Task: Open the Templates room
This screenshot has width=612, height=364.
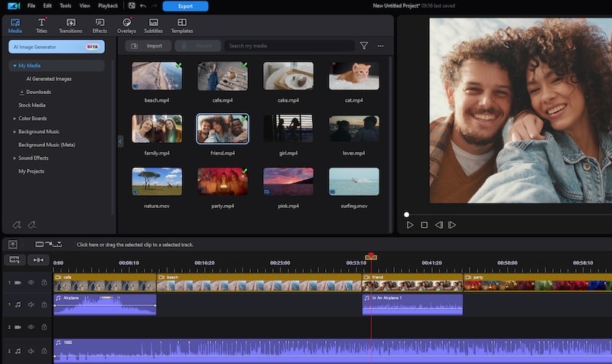Action: click(x=182, y=26)
